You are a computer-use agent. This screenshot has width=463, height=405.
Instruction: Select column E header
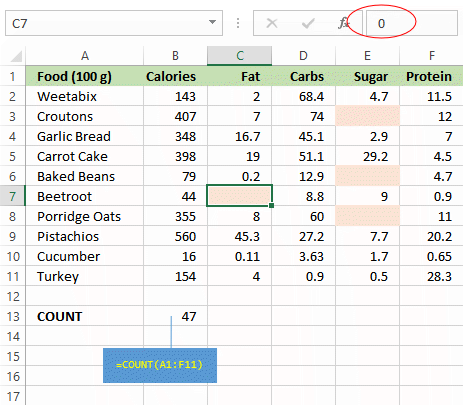(x=367, y=56)
